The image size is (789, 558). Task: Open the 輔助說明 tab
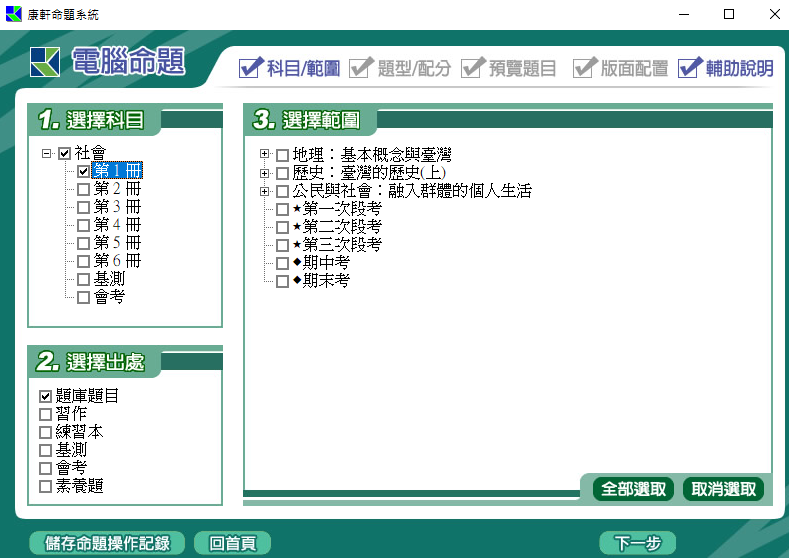point(726,68)
